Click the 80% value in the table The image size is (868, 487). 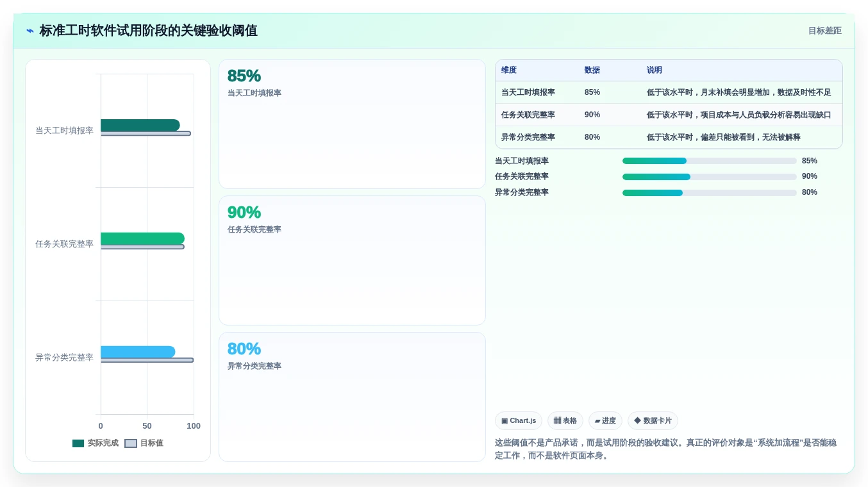[592, 137]
